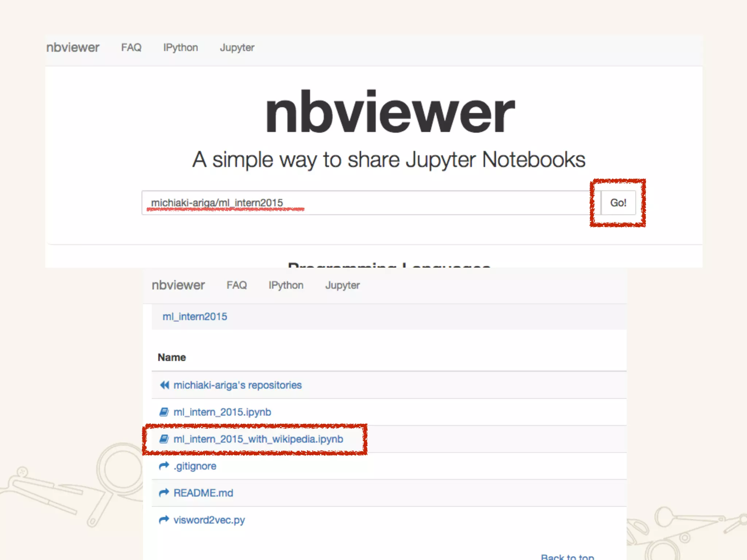Open FAQ in lower navigation bar
747x560 pixels.
[x=237, y=285]
